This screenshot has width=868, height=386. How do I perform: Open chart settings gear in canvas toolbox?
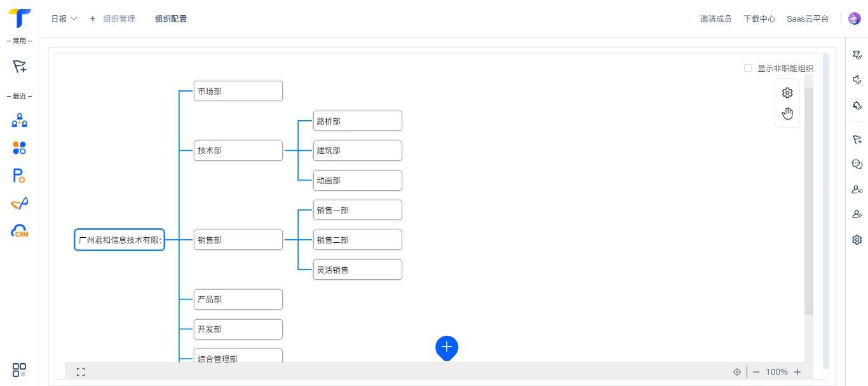click(787, 93)
